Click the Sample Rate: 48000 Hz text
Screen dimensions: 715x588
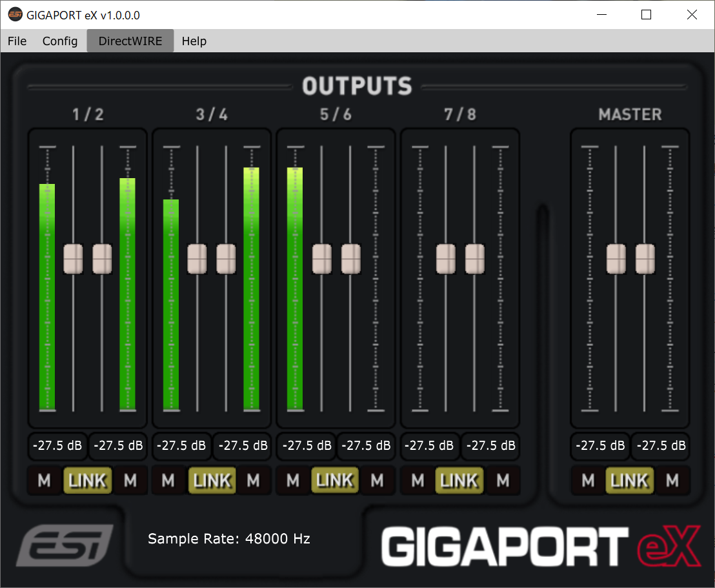[x=229, y=539]
